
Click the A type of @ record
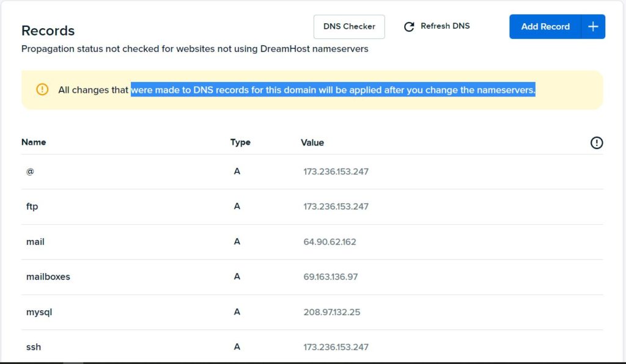tap(237, 172)
